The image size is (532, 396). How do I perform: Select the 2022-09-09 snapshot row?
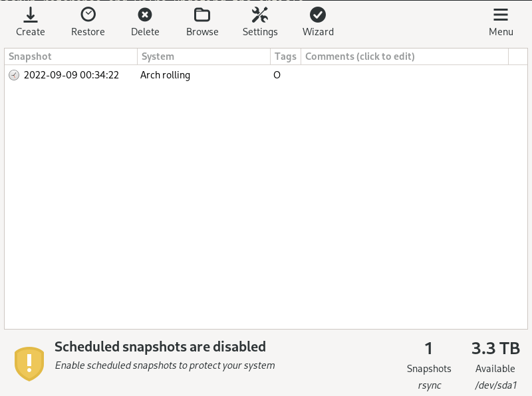click(71, 75)
